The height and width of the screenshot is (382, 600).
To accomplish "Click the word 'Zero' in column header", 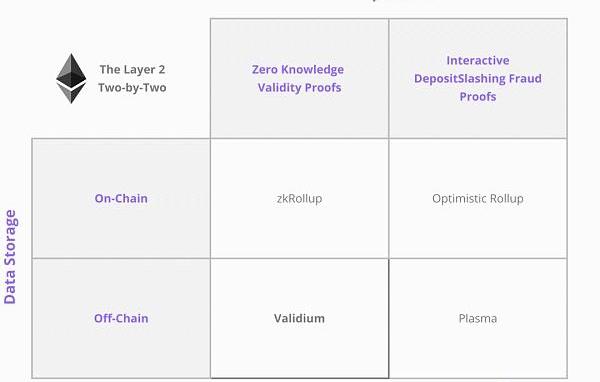I will pos(263,70).
